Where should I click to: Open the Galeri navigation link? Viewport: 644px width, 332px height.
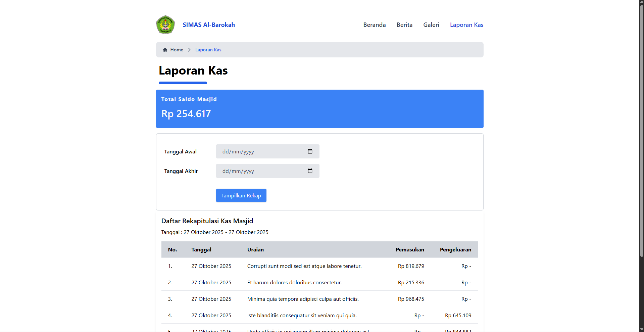(431, 25)
